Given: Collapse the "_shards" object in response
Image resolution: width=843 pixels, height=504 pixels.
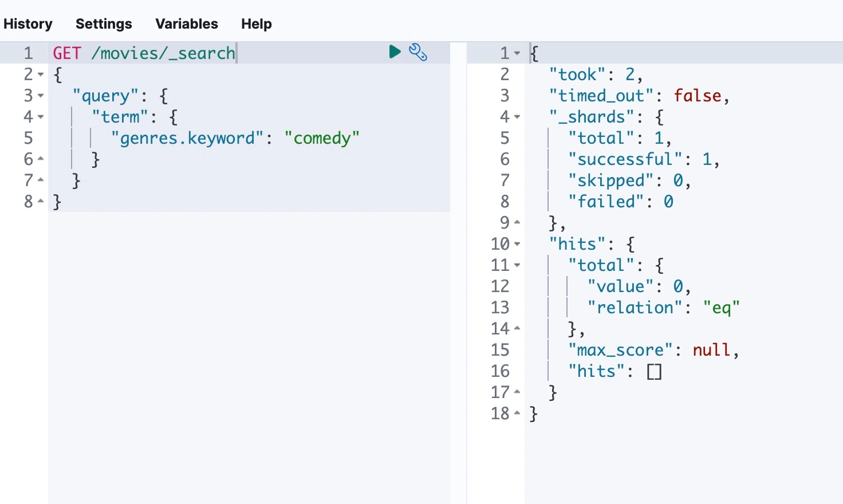Looking at the screenshot, I should (x=517, y=117).
